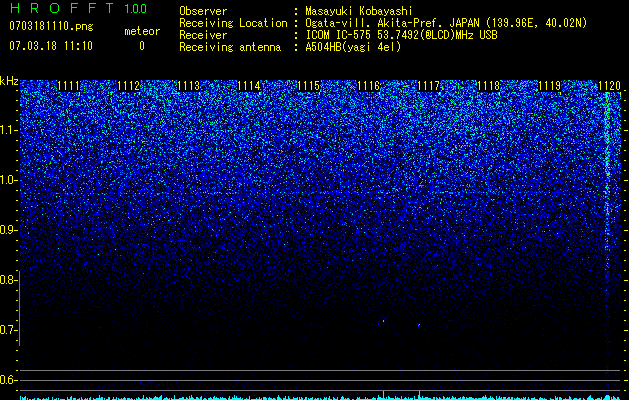The image size is (629, 400).
Task: Click the 1120 time marker
Action: 609,86
